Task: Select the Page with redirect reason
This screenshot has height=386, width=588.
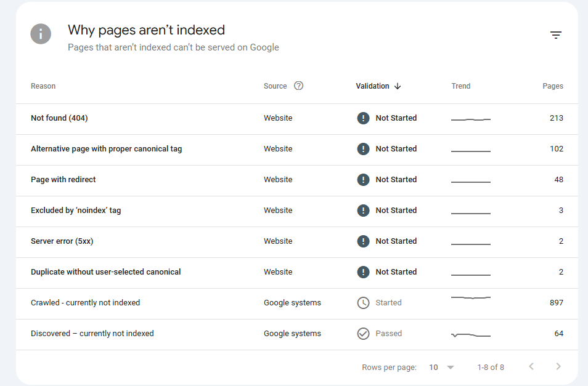Action: [x=63, y=180]
